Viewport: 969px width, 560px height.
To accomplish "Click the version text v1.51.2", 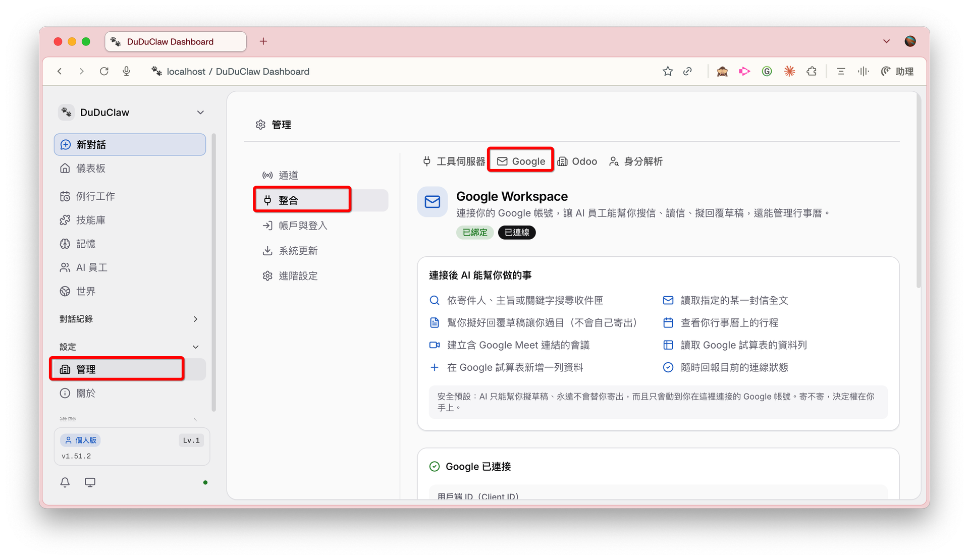I will point(76,456).
